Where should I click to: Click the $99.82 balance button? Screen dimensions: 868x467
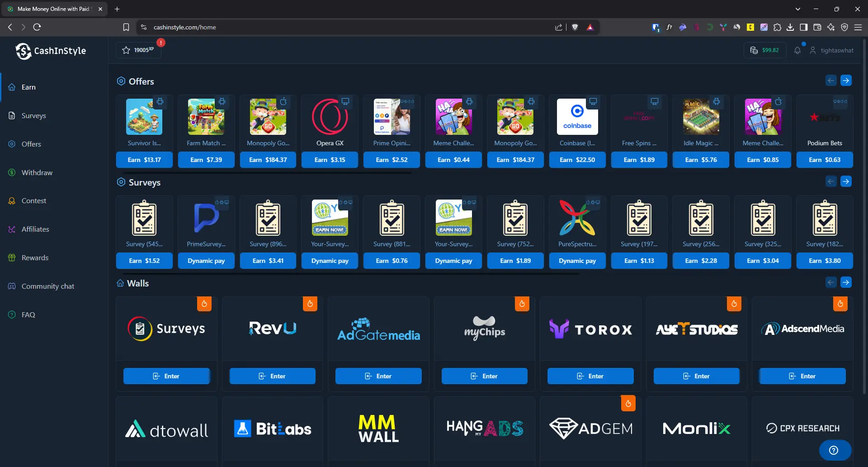765,50
